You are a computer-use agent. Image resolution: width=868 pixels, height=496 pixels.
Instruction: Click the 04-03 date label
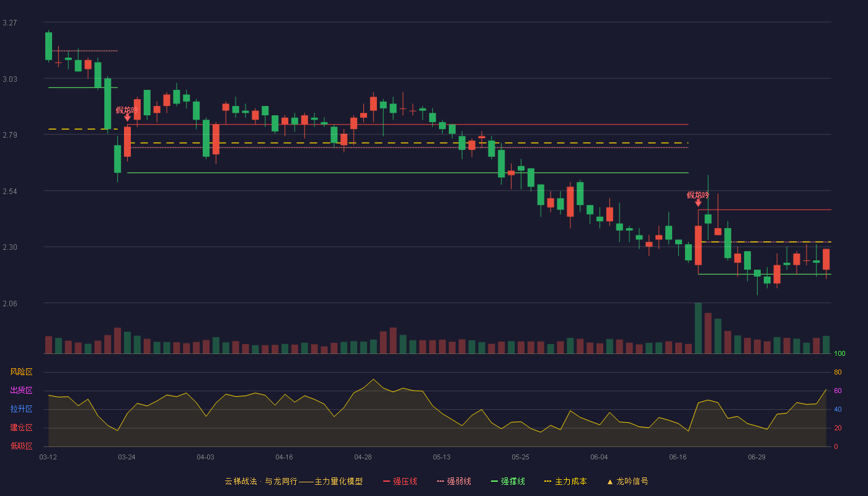(x=205, y=457)
